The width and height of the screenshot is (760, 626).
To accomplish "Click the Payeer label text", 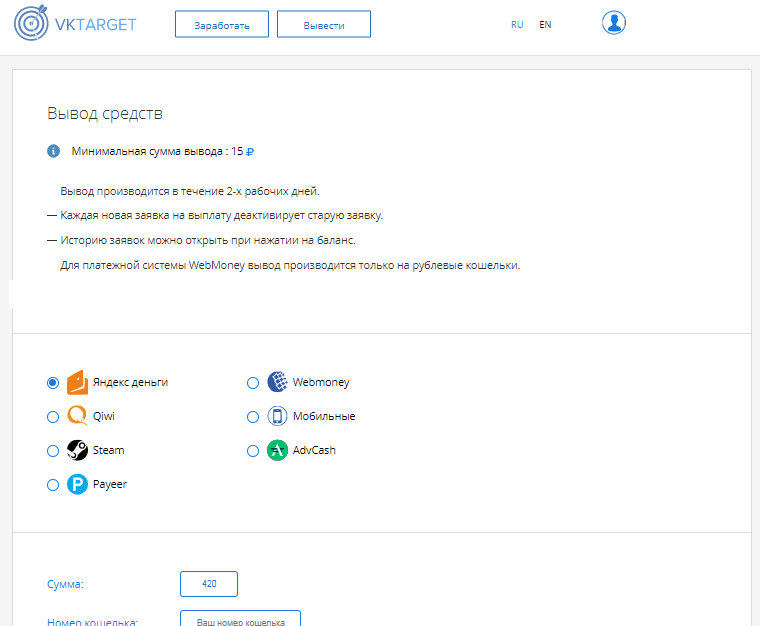I will (x=110, y=485).
